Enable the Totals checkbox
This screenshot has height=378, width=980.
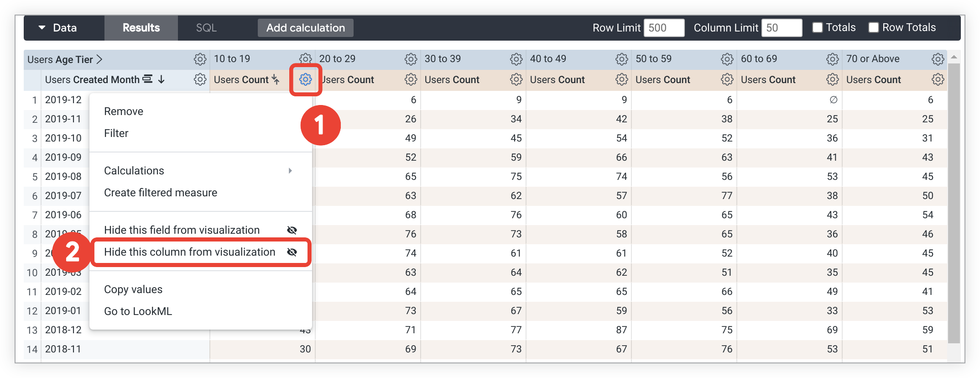click(818, 28)
